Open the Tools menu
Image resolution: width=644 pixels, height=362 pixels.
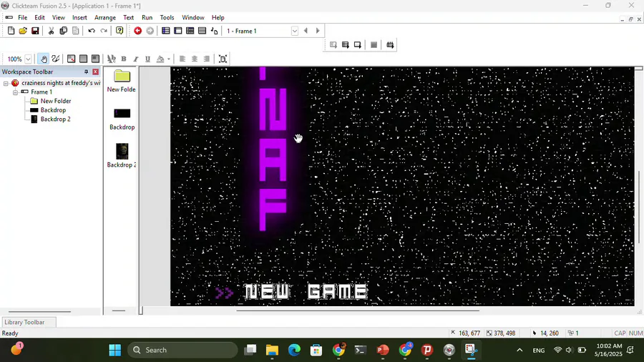(x=167, y=18)
